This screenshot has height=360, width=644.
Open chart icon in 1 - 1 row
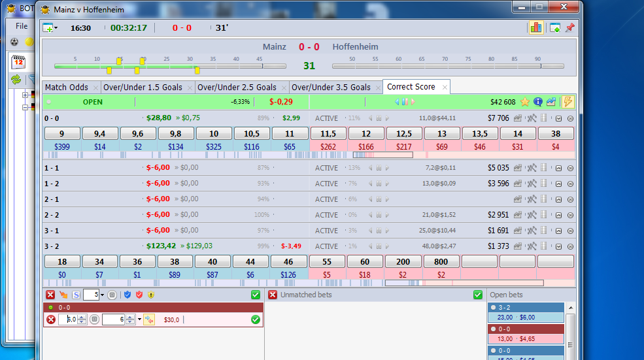click(518, 168)
